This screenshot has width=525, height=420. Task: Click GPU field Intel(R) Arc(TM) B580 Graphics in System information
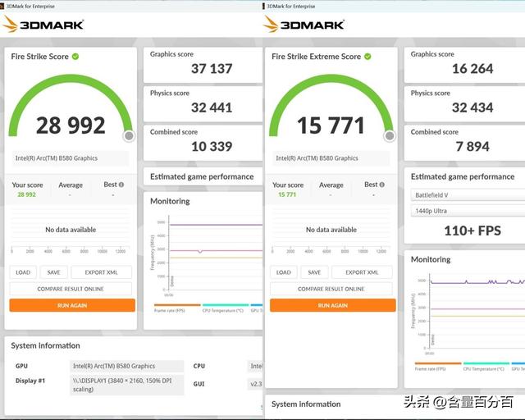(x=126, y=366)
